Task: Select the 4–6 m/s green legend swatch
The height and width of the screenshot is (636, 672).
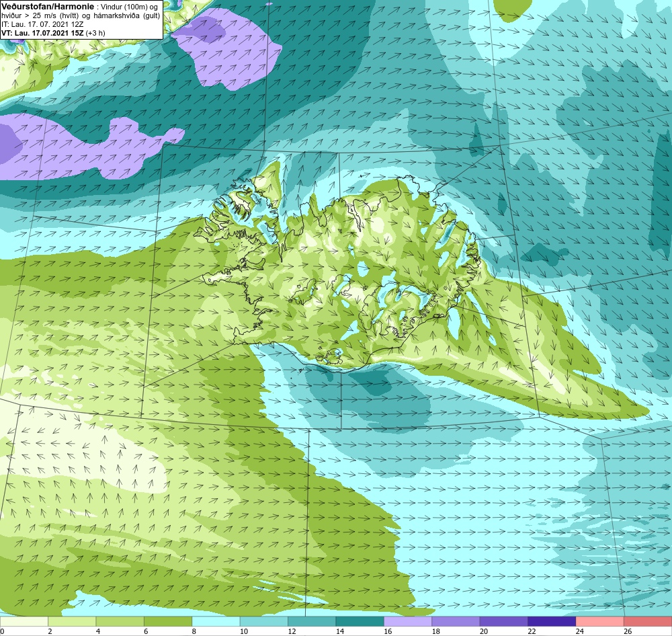Action: [x=120, y=621]
